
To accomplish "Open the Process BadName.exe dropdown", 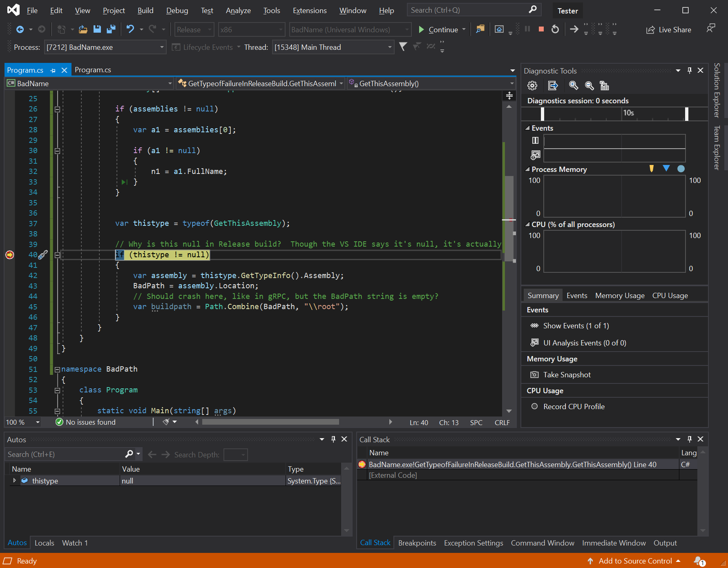I will click(162, 47).
